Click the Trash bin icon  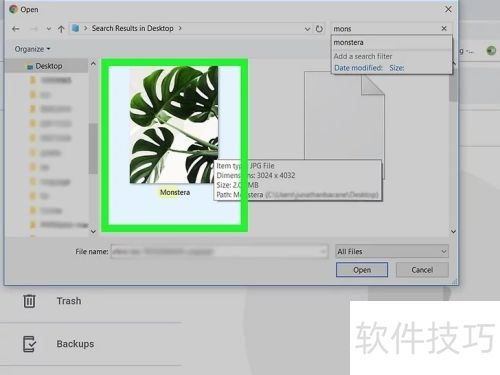[x=29, y=301]
